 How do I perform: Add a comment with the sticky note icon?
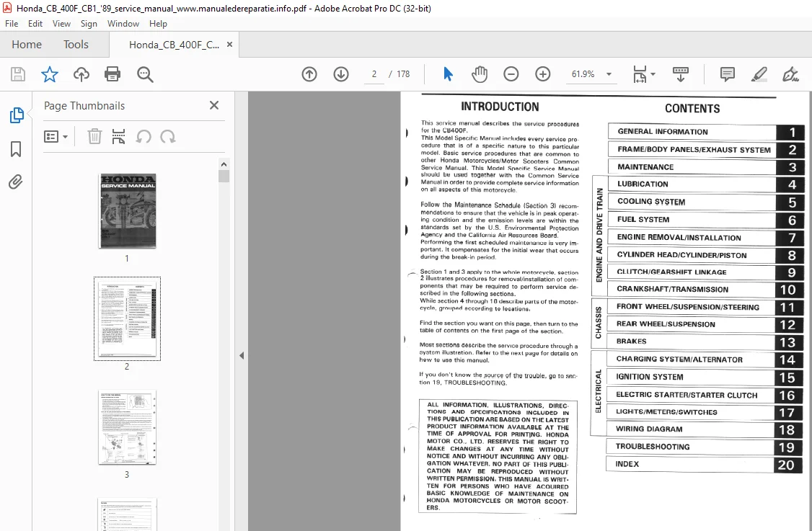coord(727,74)
